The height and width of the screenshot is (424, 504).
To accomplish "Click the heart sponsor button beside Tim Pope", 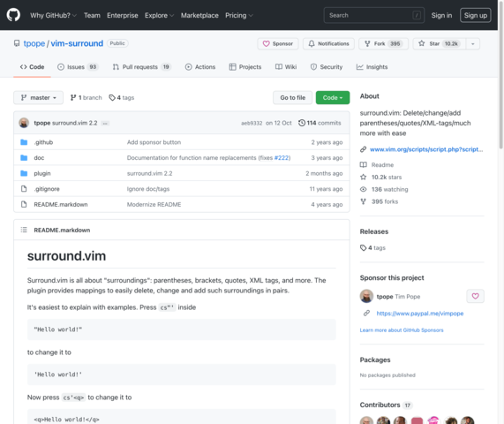I will coord(475,296).
